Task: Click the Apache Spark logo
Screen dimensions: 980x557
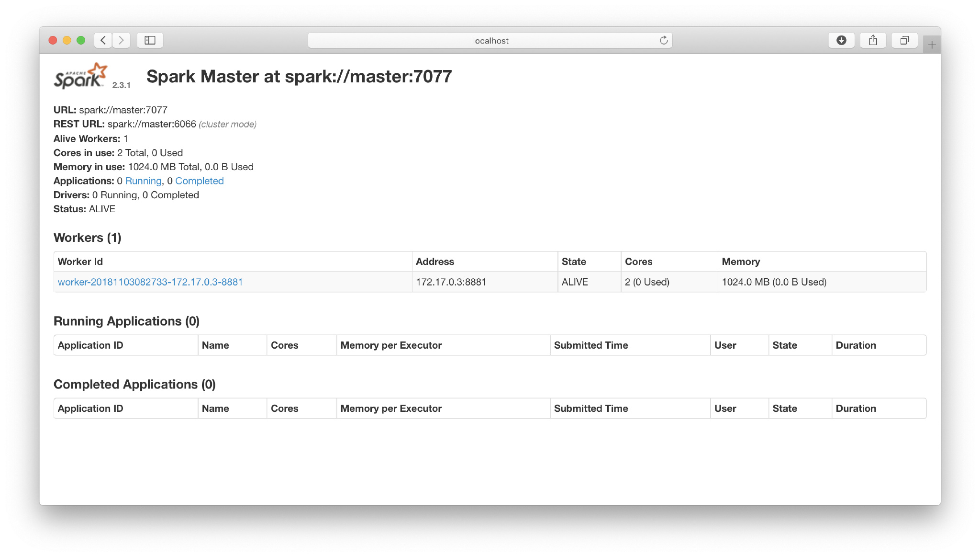Action: coord(78,76)
